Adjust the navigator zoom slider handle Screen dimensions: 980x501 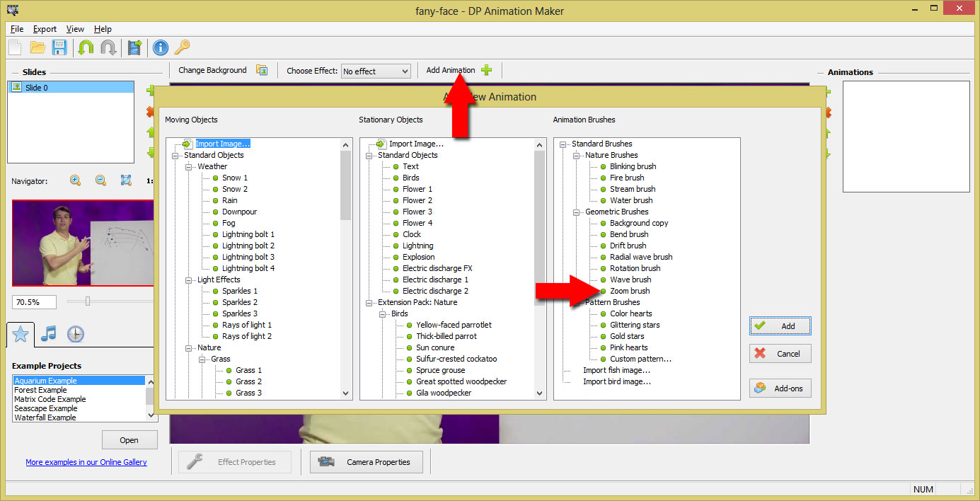point(88,301)
